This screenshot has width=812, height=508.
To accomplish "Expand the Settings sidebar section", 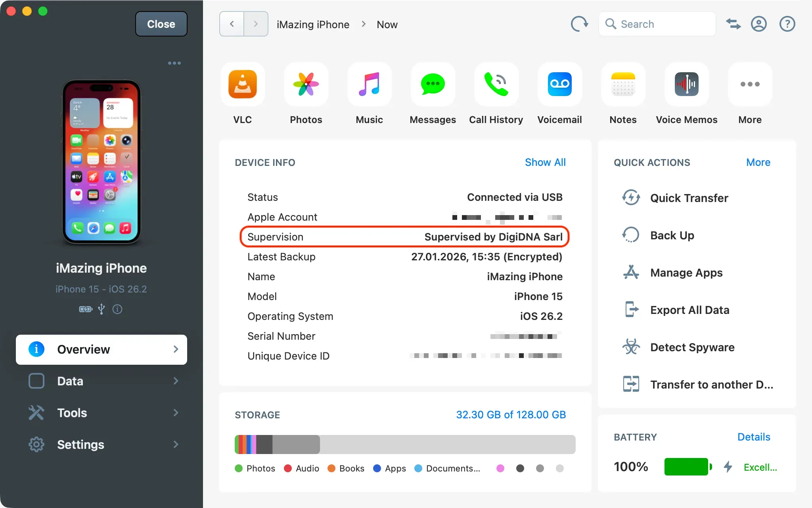I will [x=101, y=444].
